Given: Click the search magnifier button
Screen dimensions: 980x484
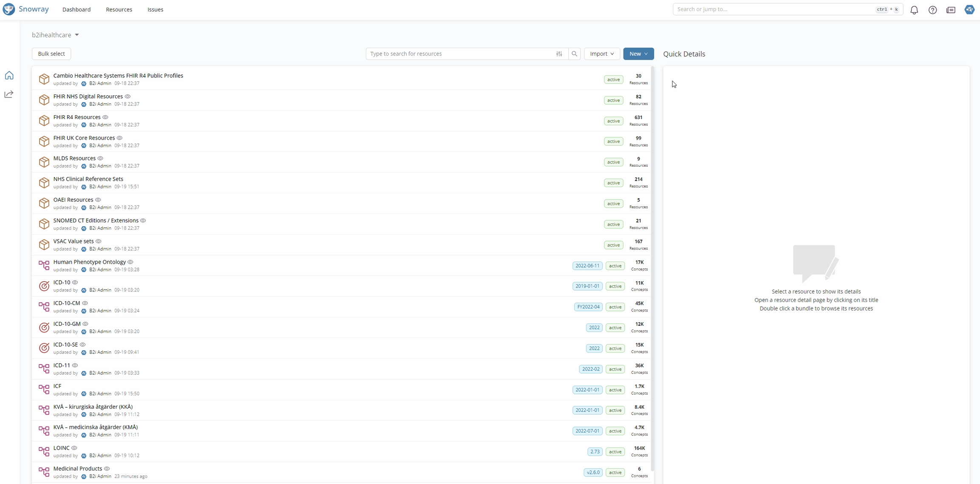Looking at the screenshot, I should [574, 54].
